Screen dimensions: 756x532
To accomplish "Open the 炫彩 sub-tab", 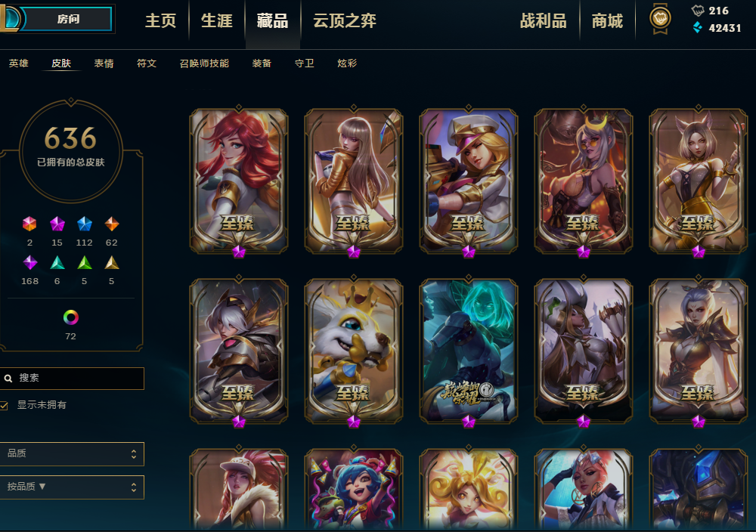I will point(347,63).
